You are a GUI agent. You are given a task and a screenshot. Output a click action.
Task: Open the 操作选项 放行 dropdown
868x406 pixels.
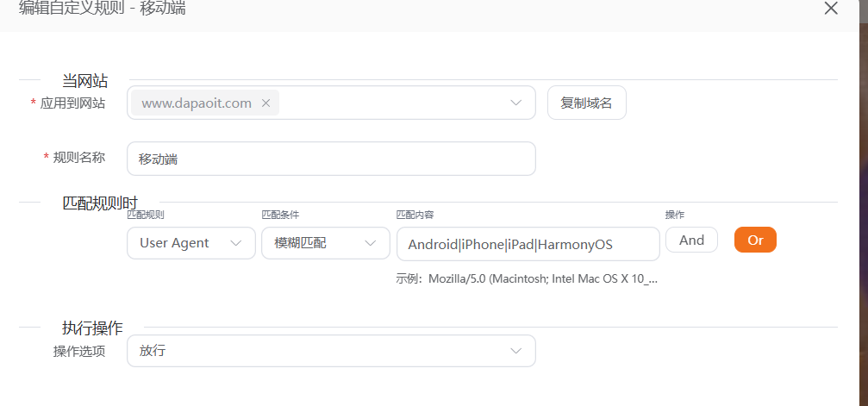pyautogui.click(x=331, y=351)
